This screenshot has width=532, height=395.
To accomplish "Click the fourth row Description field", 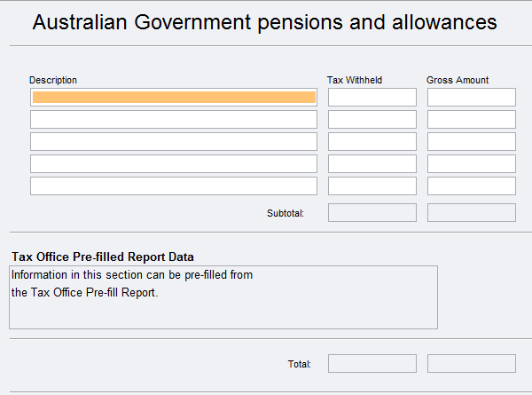I will [174, 164].
